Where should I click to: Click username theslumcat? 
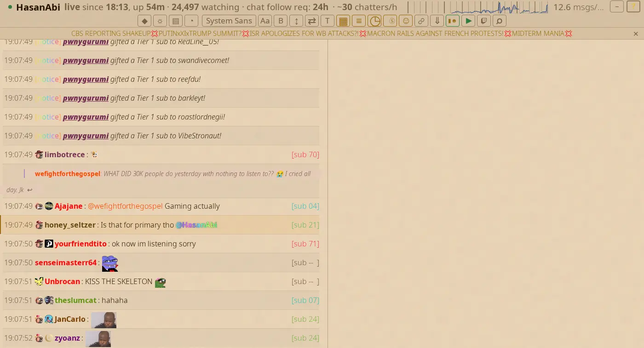pyautogui.click(x=75, y=300)
